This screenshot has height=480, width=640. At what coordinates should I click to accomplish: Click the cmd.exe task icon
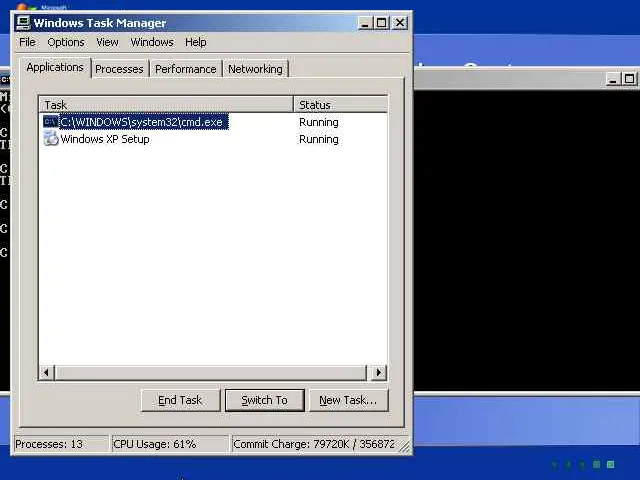[51, 122]
